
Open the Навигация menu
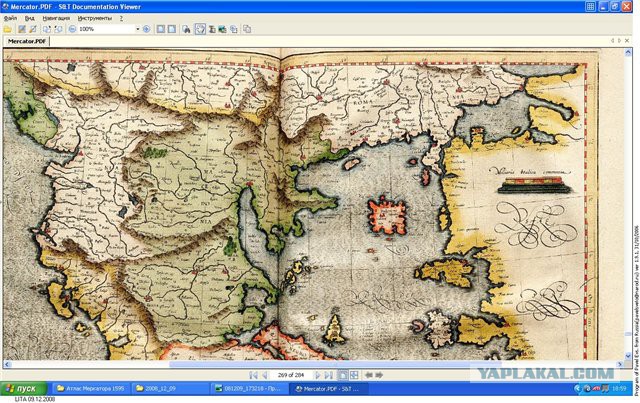point(56,18)
